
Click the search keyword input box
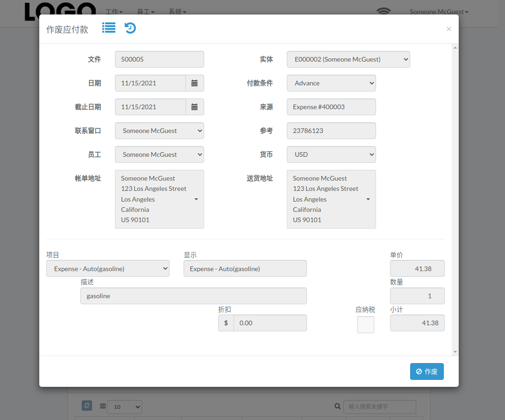point(380,407)
